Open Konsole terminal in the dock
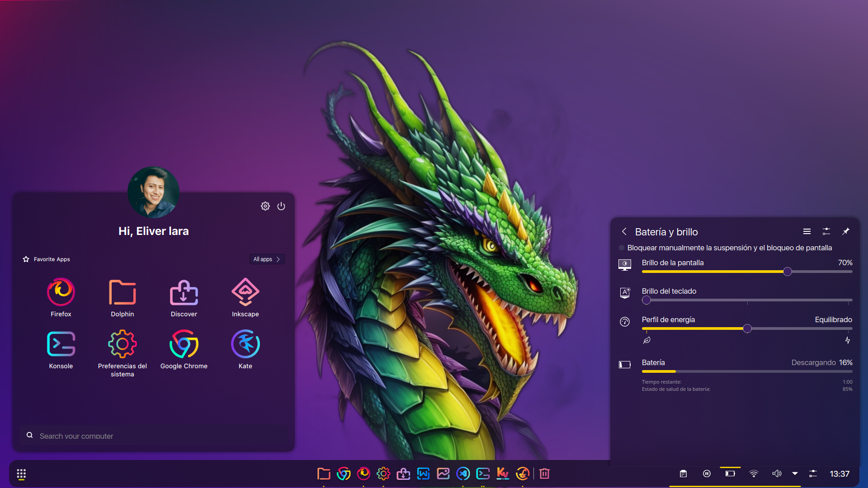The width and height of the screenshot is (868, 488). 483,474
